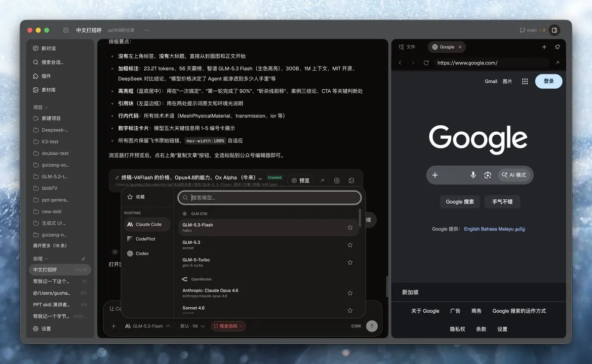Toggle the right panel layout icon
The width and height of the screenshot is (592, 364).
pos(554,30)
